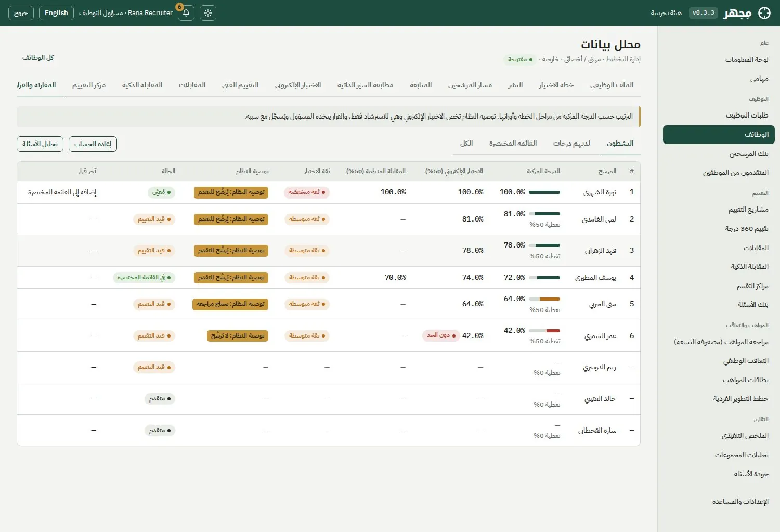780x532 pixels.
Task: Open طلبات التوظيف in the sidebar
Action: (719, 115)
